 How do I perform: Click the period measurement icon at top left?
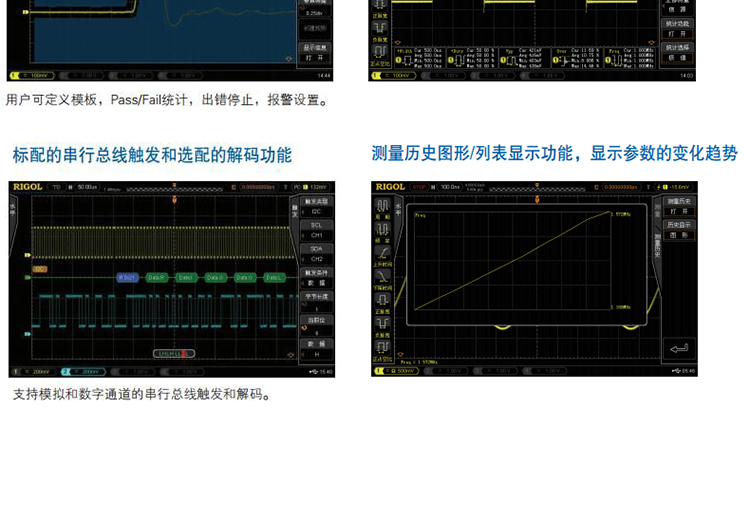point(383,207)
